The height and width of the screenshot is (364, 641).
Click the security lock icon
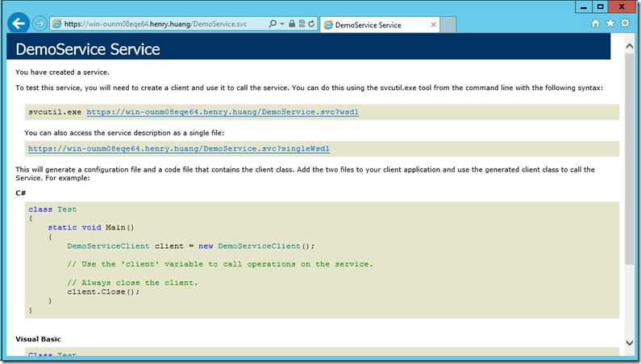[x=292, y=23]
